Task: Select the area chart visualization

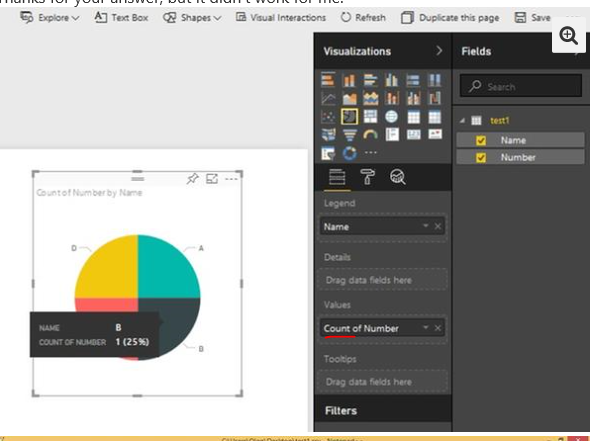Action: (349, 98)
